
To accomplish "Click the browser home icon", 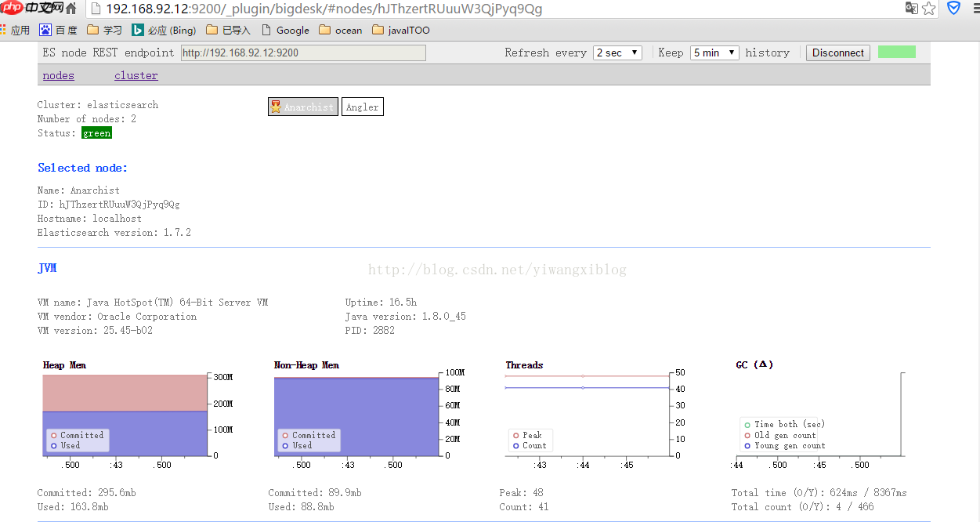I will point(71,9).
